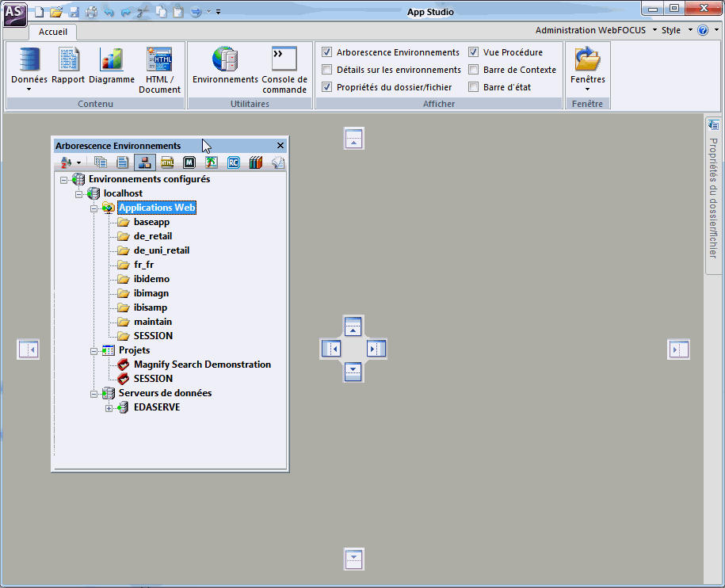
Task: Select the baseapp folder
Action: click(x=151, y=222)
